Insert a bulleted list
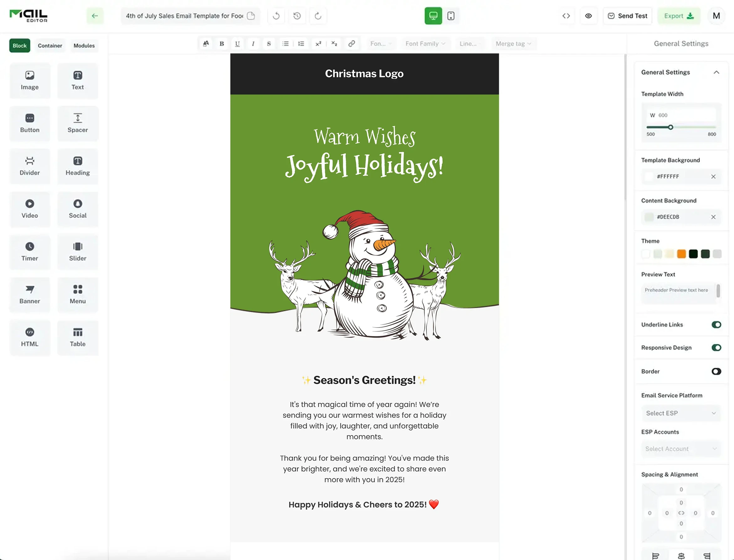The height and width of the screenshot is (560, 734). click(285, 44)
